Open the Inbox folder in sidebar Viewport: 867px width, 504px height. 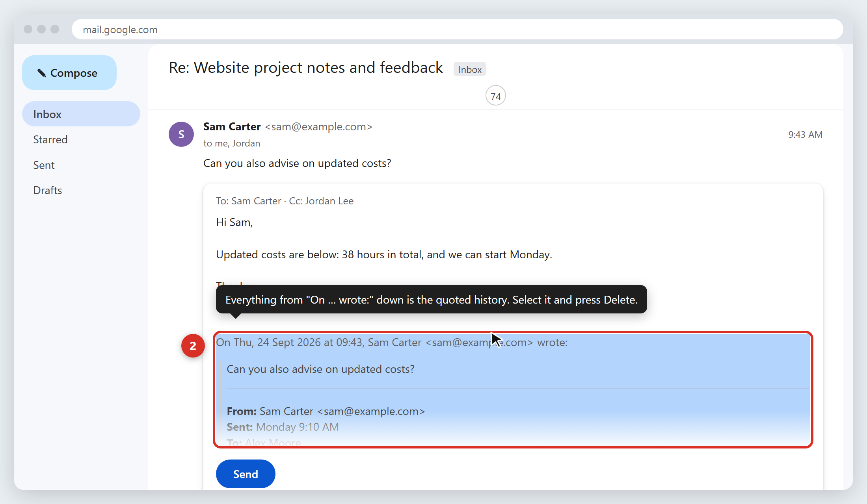pyautogui.click(x=81, y=114)
